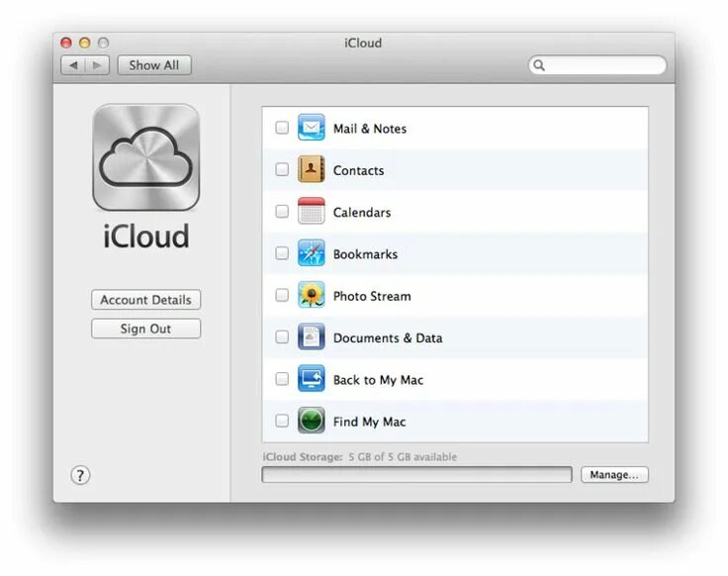Turn on the Bookmarks checkbox

pos(282,253)
